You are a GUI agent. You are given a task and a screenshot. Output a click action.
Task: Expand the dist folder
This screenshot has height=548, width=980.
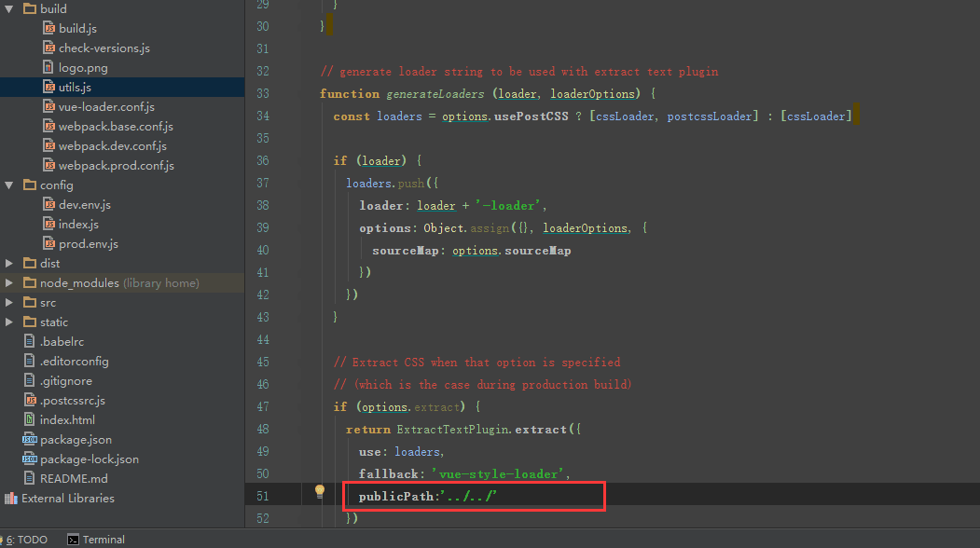click(x=9, y=263)
